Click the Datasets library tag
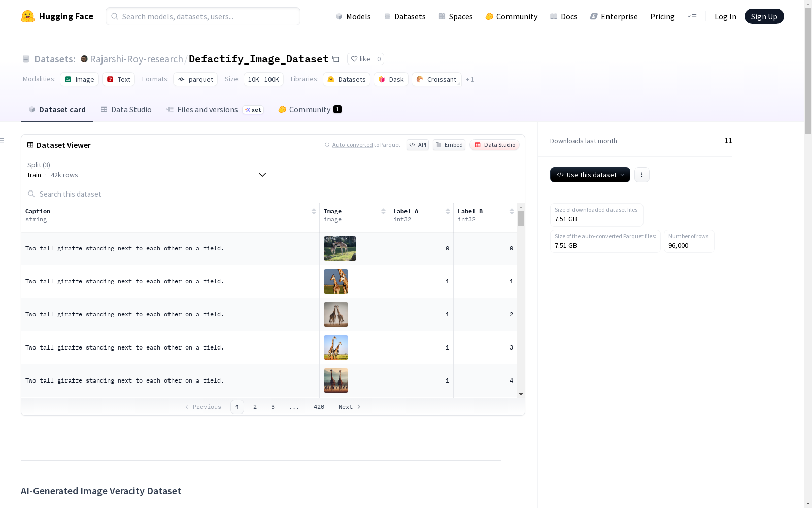Viewport: 812px width, 508px height. tap(347, 79)
